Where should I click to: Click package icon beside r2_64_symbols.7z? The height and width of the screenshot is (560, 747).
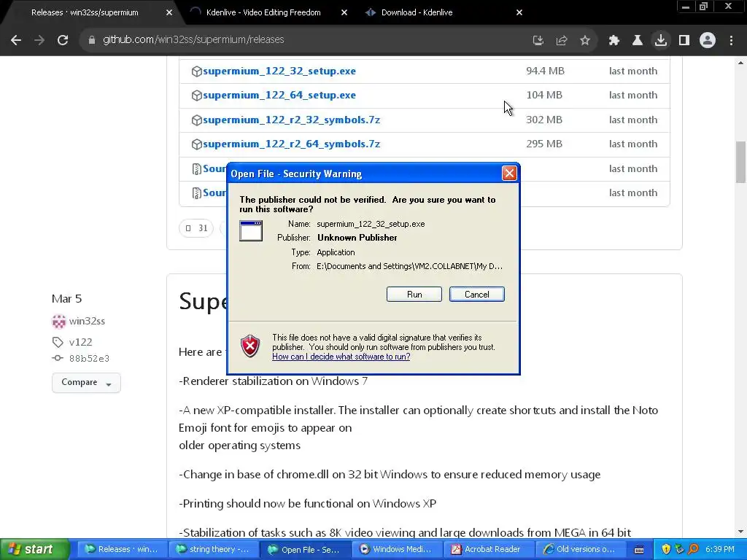(x=196, y=144)
